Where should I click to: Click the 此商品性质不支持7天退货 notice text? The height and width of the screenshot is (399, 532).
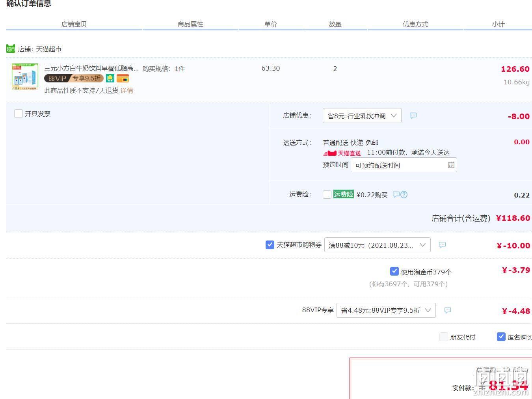coord(81,90)
